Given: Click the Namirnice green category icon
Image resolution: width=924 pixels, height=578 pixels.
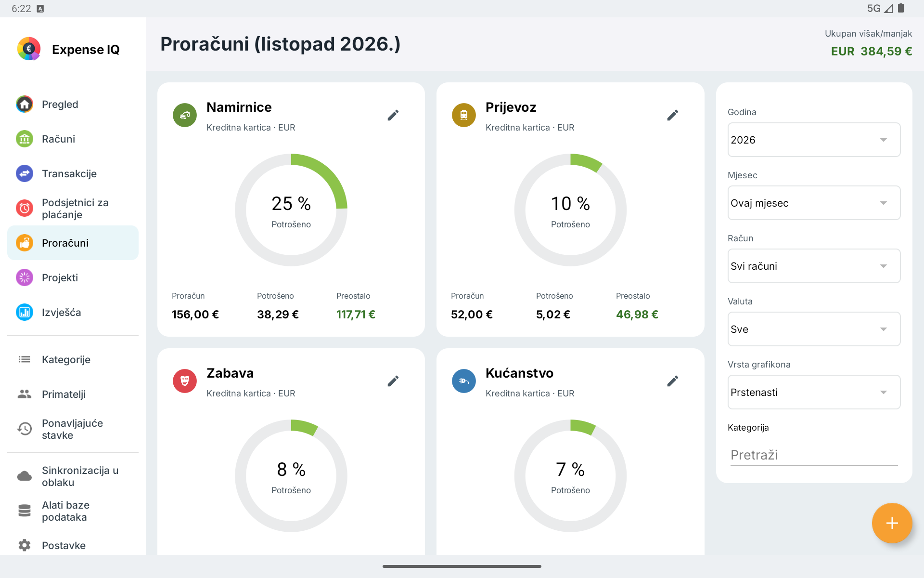Looking at the screenshot, I should pyautogui.click(x=185, y=115).
